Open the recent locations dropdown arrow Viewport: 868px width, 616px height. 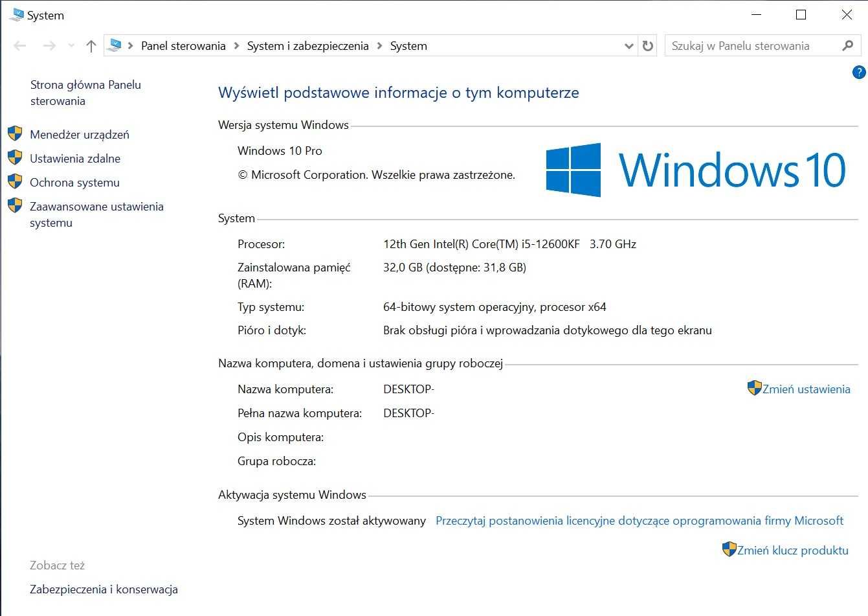[x=71, y=46]
